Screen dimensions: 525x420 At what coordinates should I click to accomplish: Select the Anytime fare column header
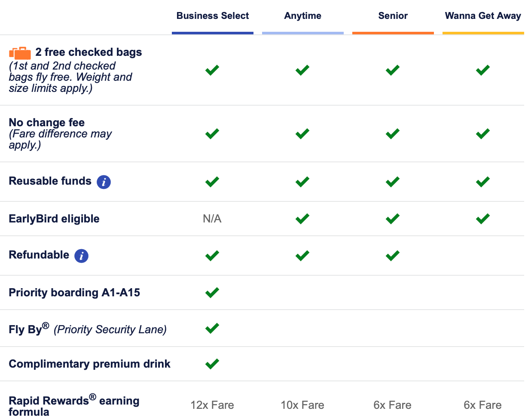pyautogui.click(x=303, y=16)
